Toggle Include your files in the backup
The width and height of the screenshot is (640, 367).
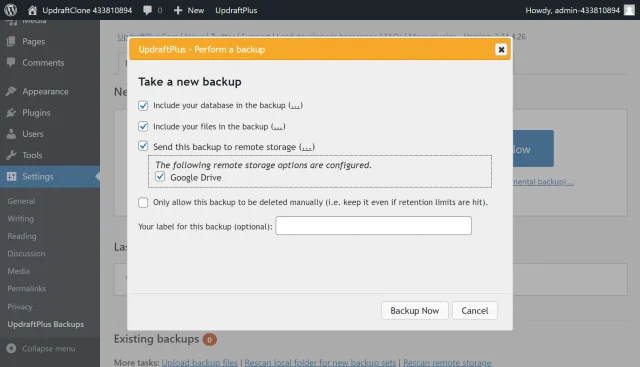coord(143,127)
